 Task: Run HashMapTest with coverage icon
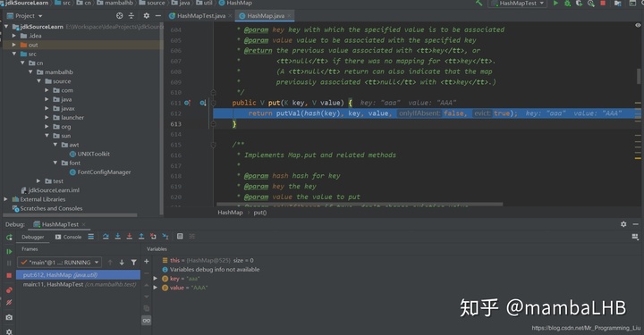tap(579, 4)
